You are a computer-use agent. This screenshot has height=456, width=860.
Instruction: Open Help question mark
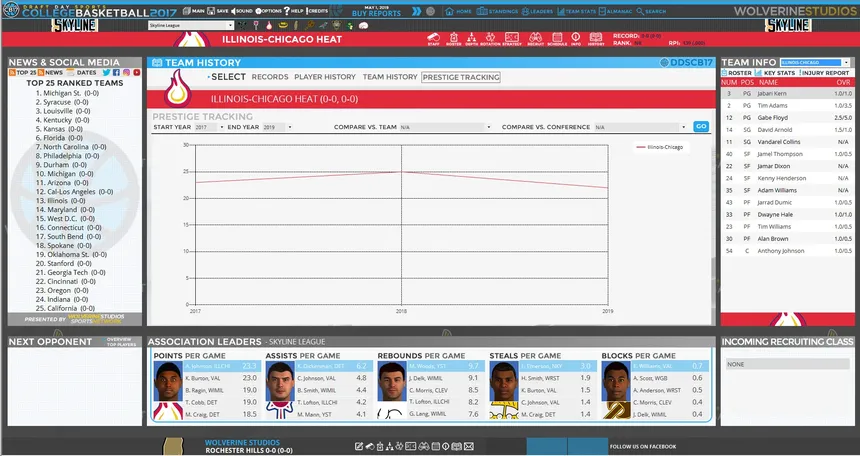tap(293, 11)
